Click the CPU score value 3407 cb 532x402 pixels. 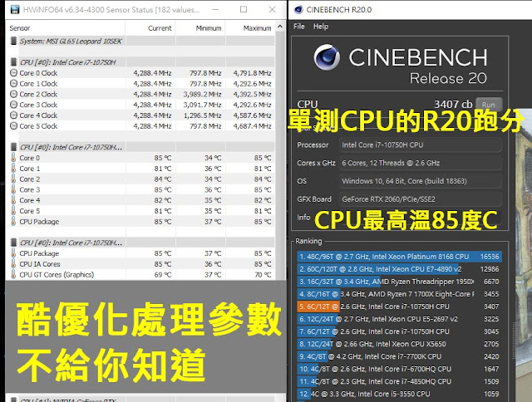pyautogui.click(x=453, y=104)
